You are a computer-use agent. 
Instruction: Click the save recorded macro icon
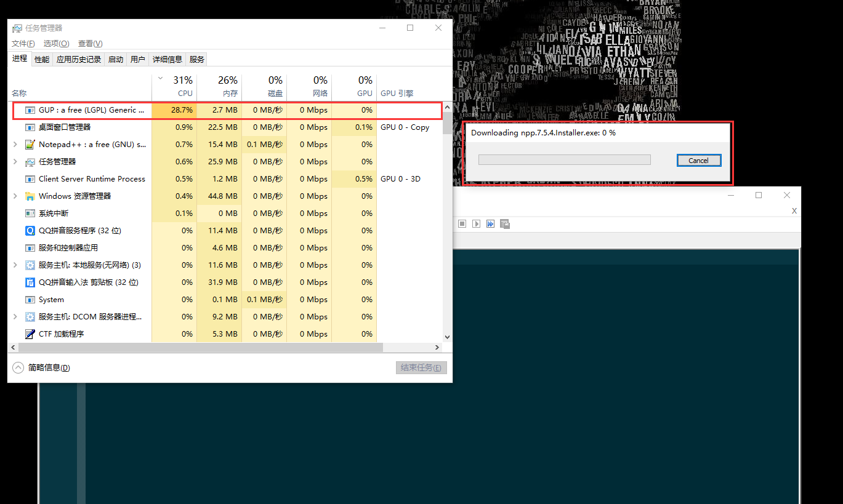pos(505,224)
